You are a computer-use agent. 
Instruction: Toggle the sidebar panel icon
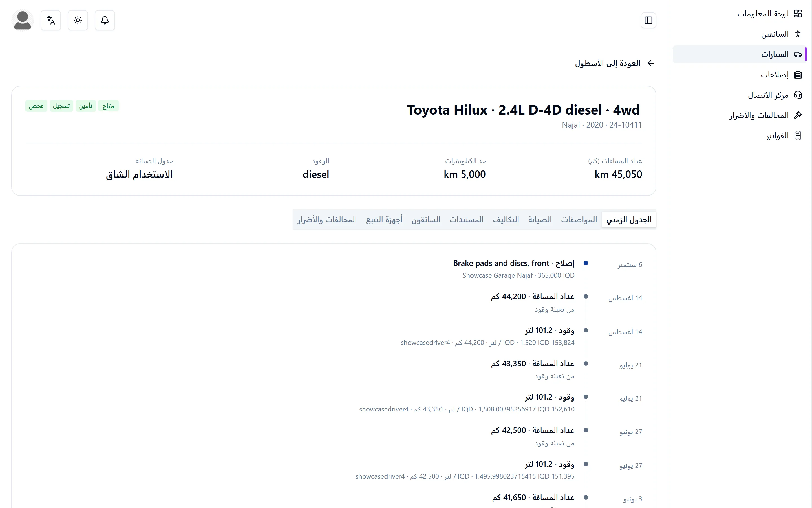tap(648, 21)
